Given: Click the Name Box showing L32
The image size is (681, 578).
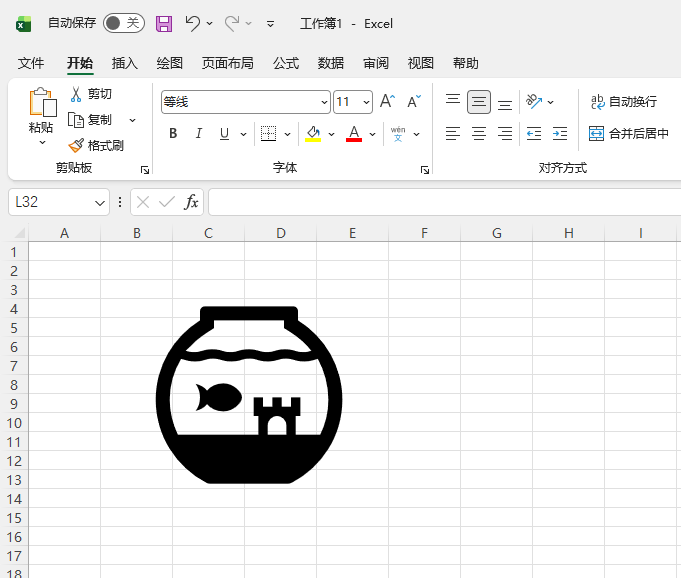Looking at the screenshot, I should click(x=51, y=202).
